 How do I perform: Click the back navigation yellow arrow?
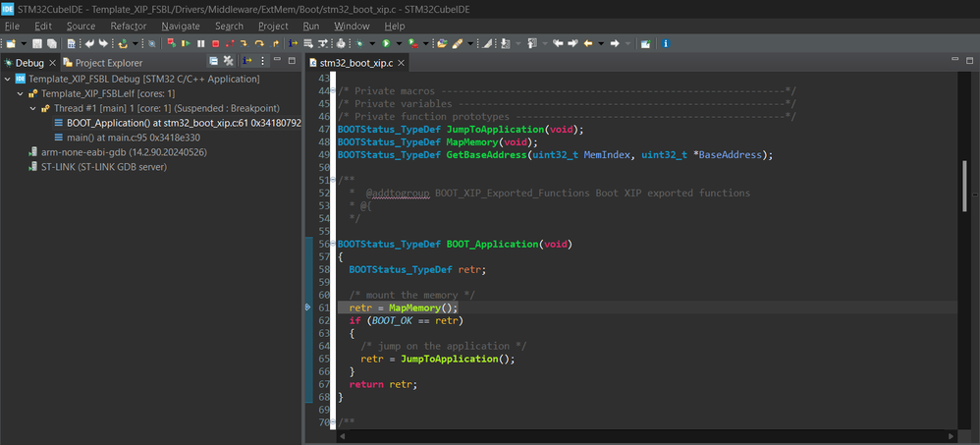pyautogui.click(x=589, y=43)
